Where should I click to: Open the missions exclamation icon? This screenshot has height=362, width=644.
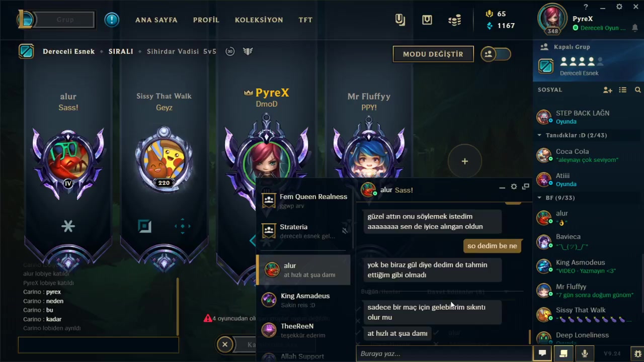[x=112, y=20]
